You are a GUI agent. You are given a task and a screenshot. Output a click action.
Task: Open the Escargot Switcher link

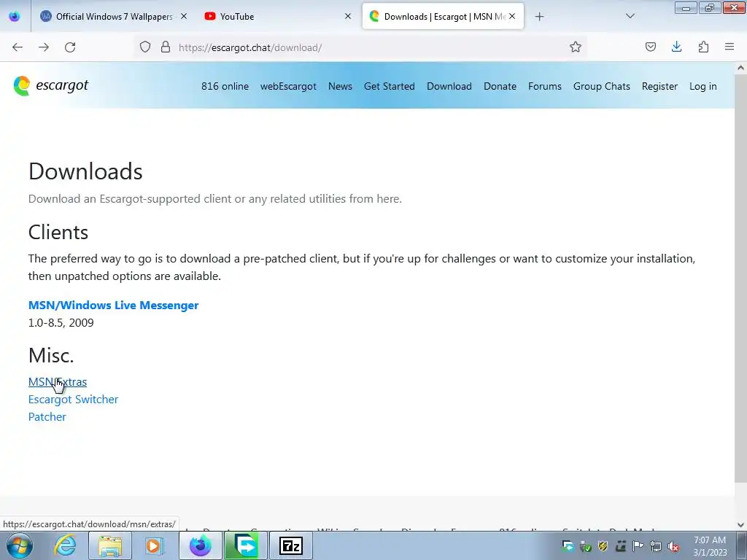click(x=73, y=400)
